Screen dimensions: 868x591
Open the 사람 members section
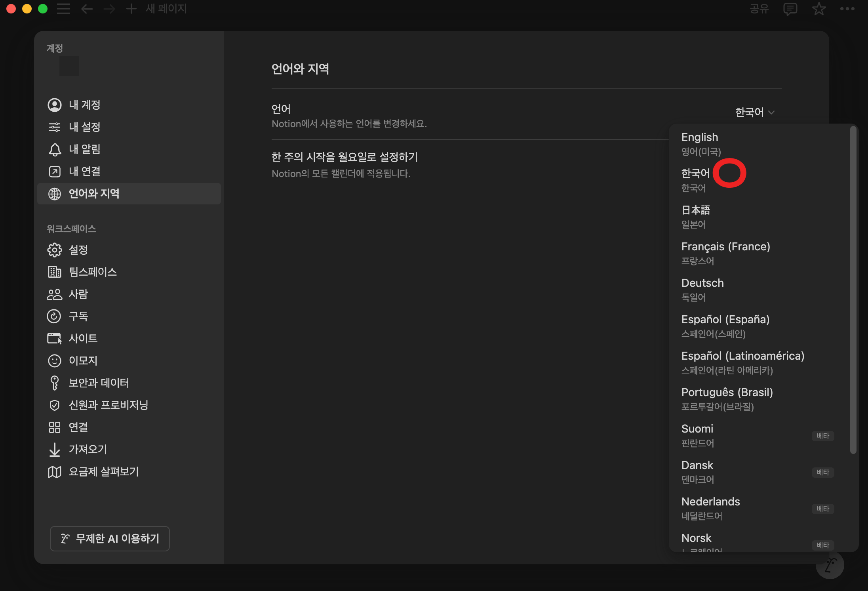coord(78,294)
